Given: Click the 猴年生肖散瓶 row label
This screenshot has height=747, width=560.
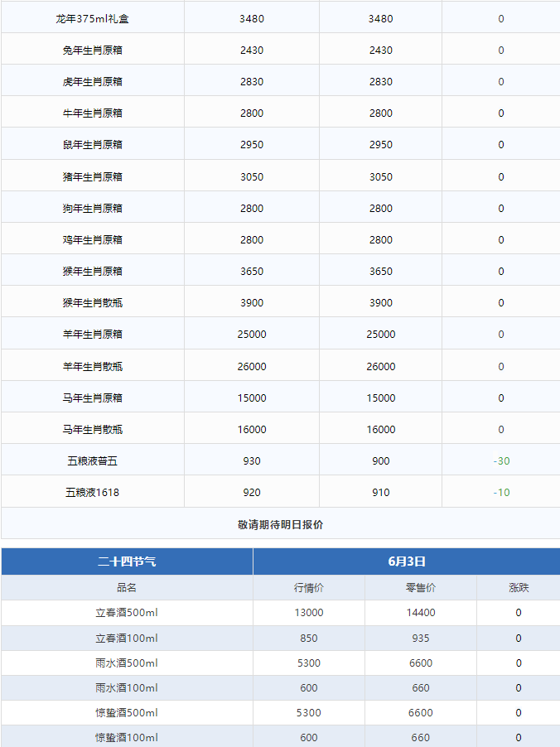Looking at the screenshot, I should [x=93, y=302].
